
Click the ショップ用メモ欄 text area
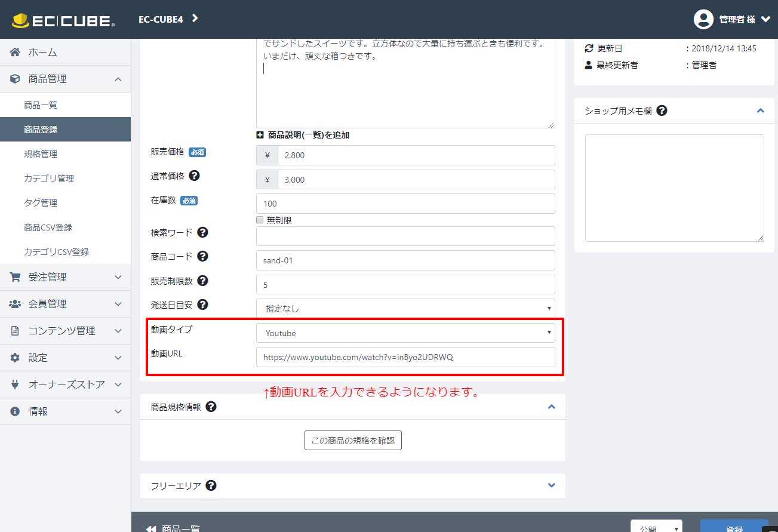675,188
